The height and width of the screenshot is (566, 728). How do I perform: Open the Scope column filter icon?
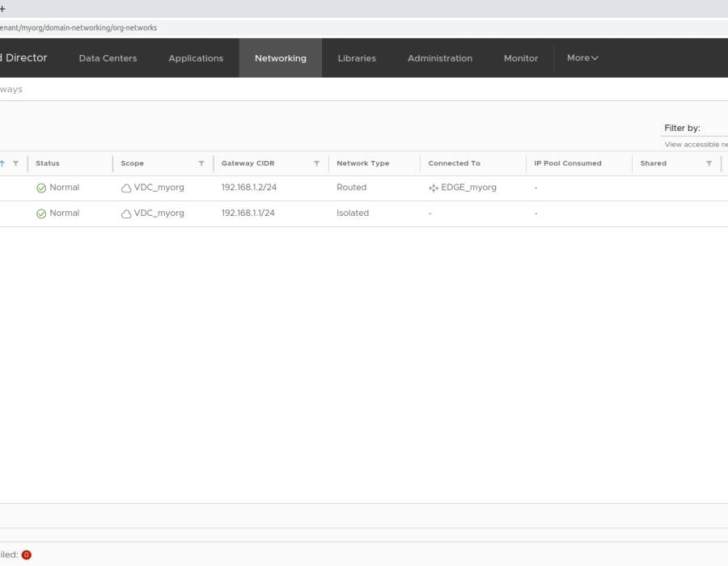click(x=201, y=163)
